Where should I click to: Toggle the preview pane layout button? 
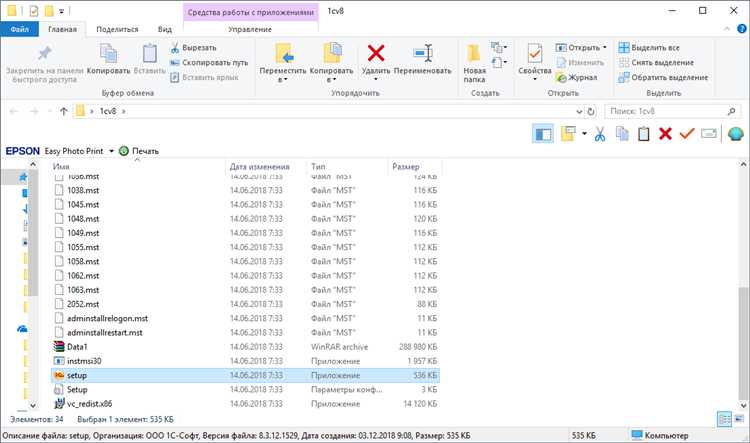(543, 134)
